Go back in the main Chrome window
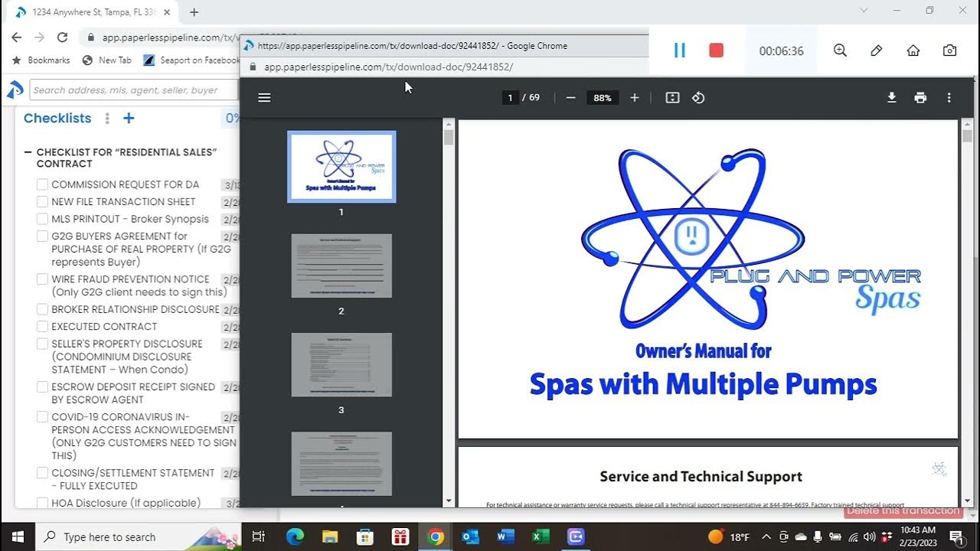Viewport: 980px width, 551px height. pos(16,37)
